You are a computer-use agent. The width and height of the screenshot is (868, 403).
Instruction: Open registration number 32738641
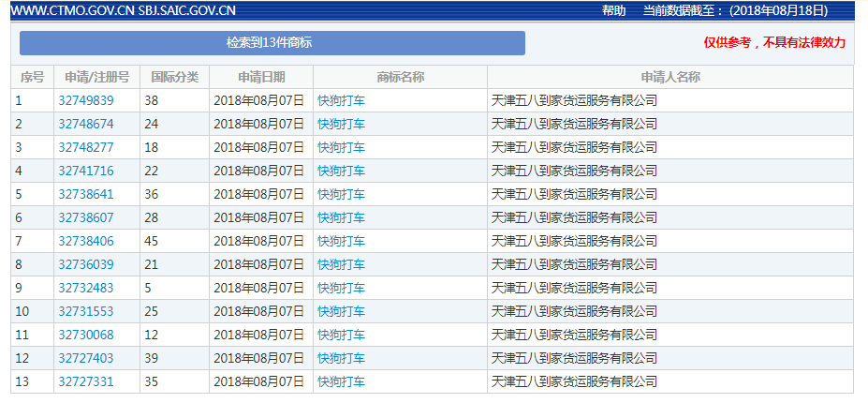[86, 195]
